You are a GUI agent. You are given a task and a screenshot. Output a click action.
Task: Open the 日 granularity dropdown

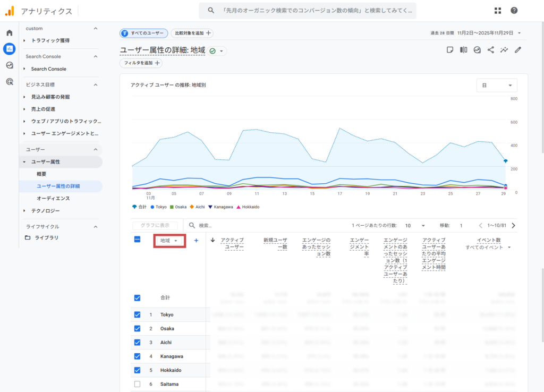coord(497,85)
